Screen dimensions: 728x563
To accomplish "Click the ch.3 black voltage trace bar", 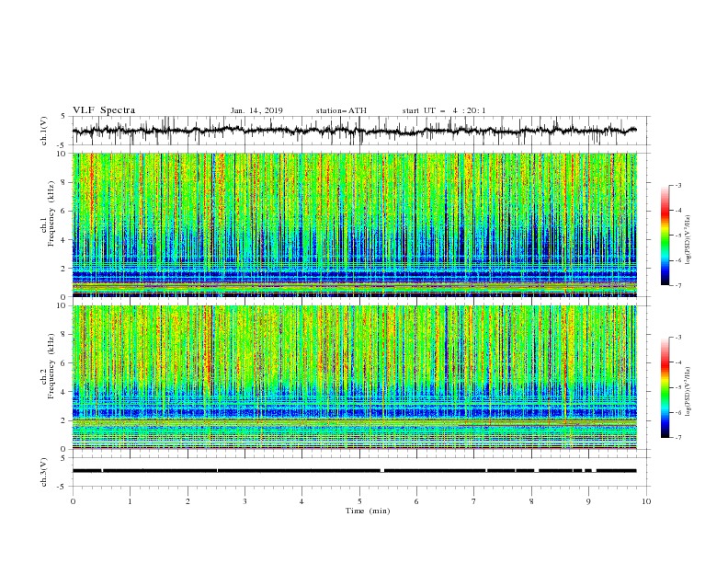I will (354, 471).
